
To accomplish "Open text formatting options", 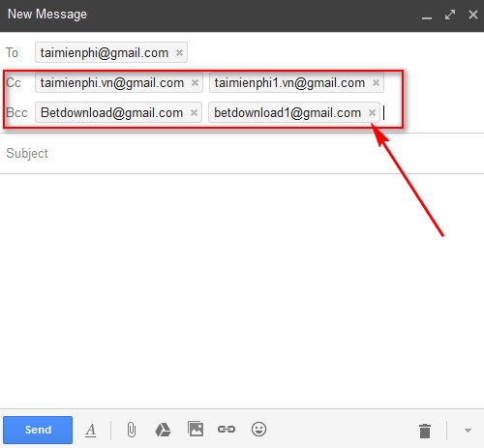I will click(91, 431).
